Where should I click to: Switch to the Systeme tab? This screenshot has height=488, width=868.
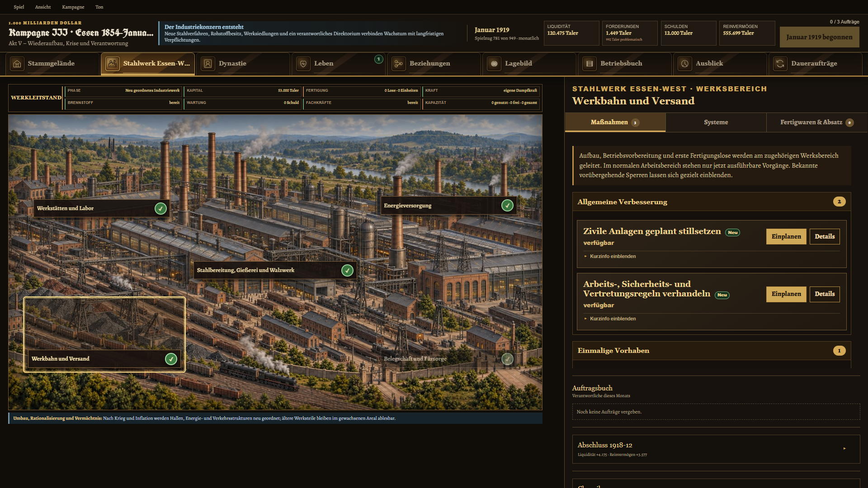716,122
